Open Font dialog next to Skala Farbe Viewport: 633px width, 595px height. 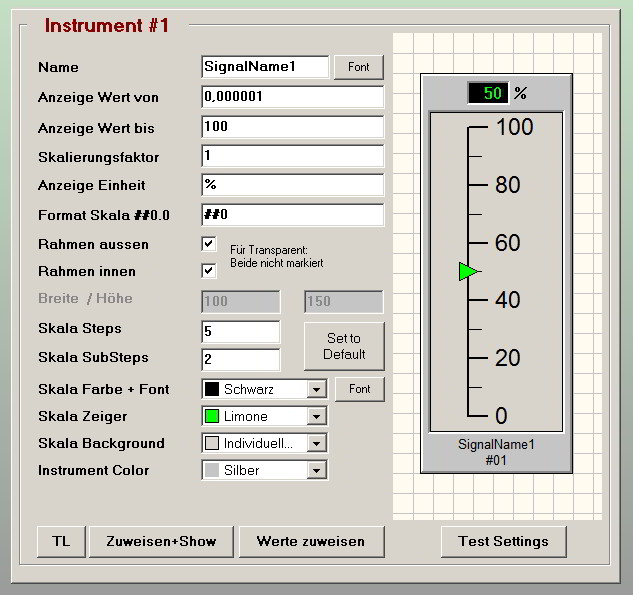click(x=359, y=389)
